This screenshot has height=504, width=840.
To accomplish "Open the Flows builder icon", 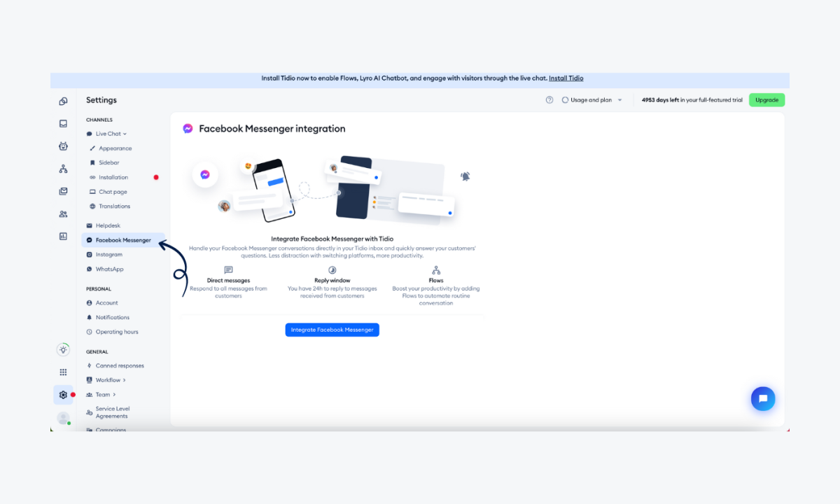I will click(x=63, y=168).
